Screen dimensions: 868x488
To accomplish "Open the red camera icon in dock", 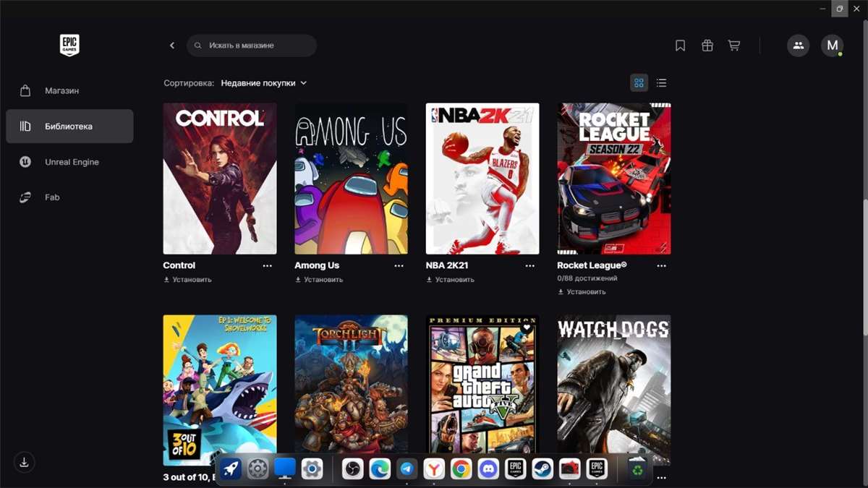I will (x=569, y=469).
